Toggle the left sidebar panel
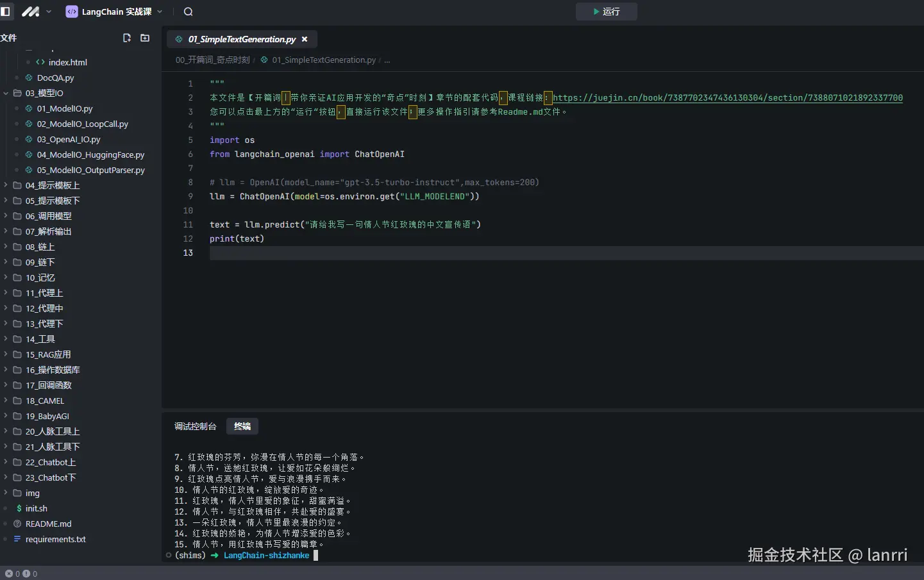Image resolution: width=924 pixels, height=580 pixels. [6, 12]
